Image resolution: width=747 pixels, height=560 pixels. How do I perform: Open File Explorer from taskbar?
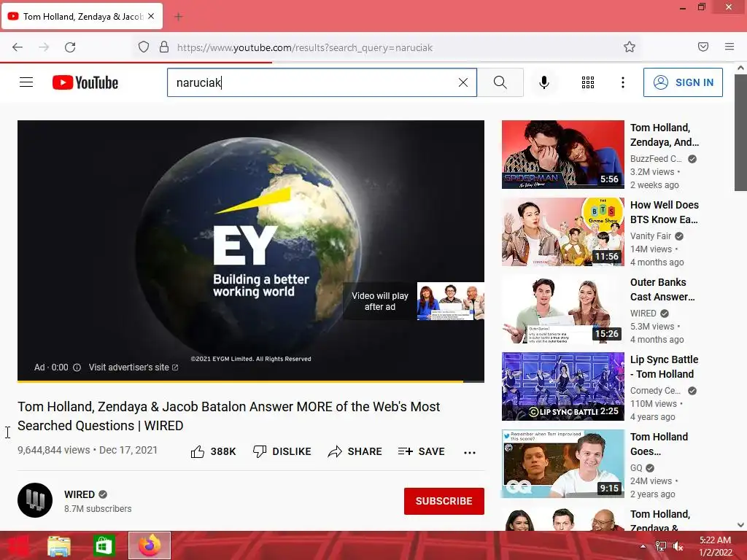click(59, 545)
